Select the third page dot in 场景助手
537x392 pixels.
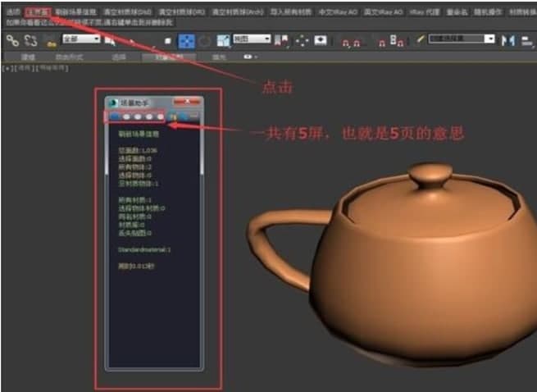(138, 117)
